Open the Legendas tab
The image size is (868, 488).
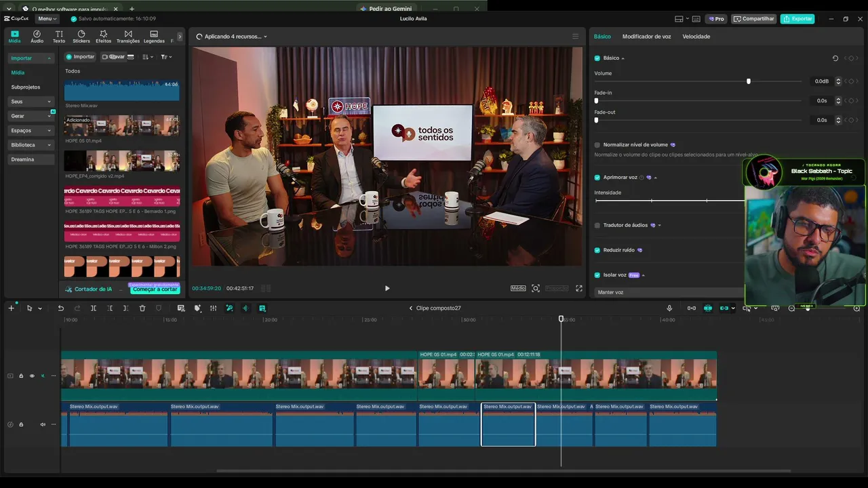[x=154, y=37]
